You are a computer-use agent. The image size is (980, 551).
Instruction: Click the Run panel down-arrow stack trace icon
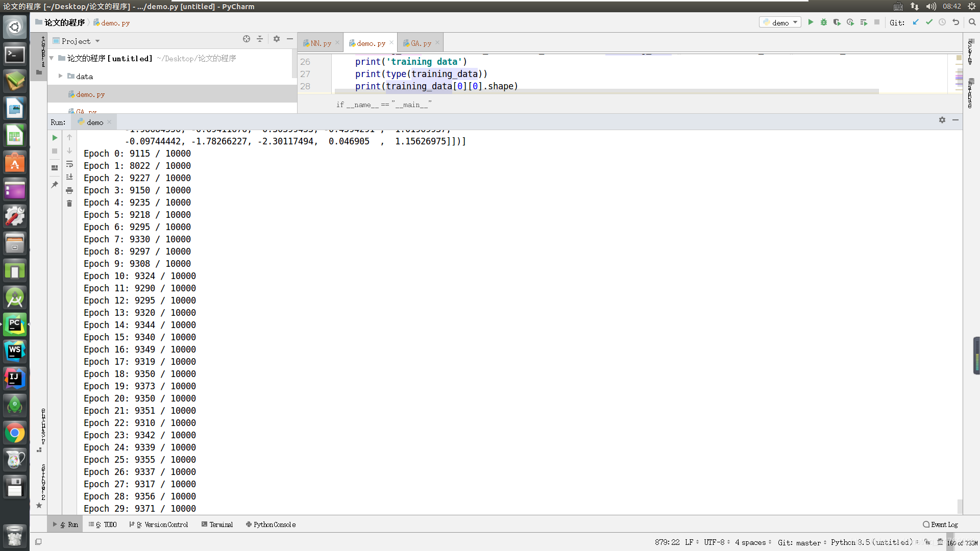tap(69, 151)
